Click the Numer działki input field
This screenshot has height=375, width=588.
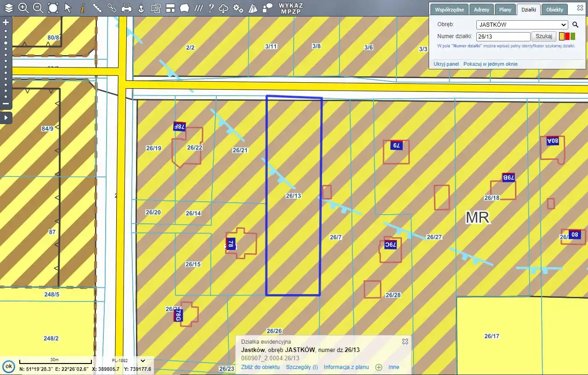(503, 36)
